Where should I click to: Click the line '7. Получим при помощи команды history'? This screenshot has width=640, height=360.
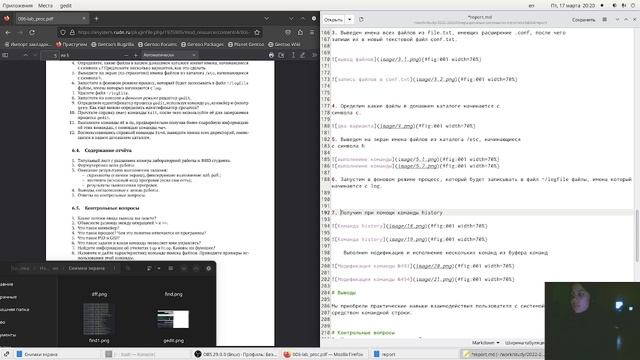[x=387, y=213]
